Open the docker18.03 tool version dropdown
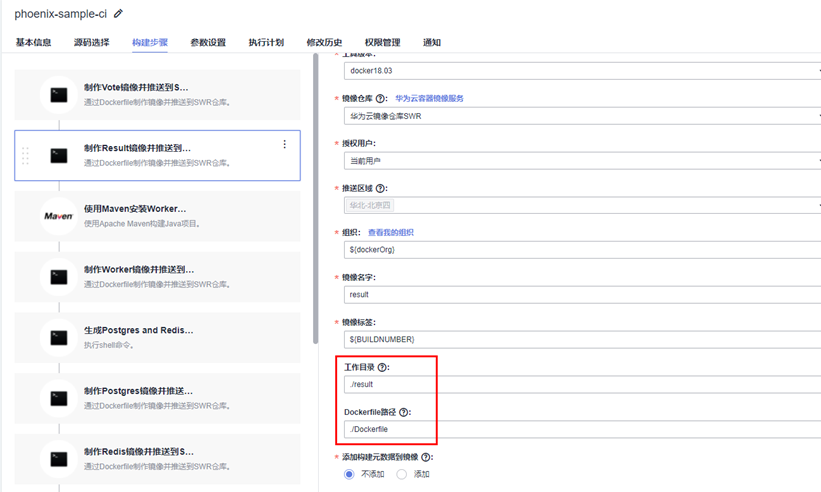The width and height of the screenshot is (821, 492). tap(580, 71)
